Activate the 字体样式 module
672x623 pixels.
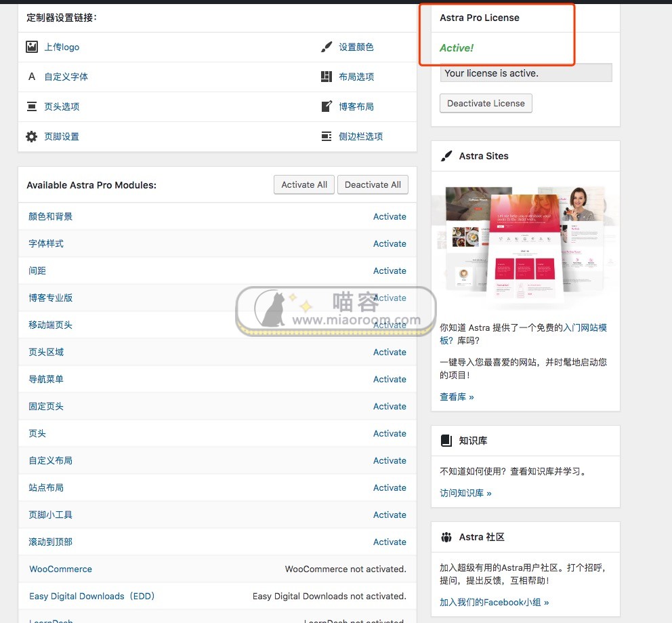tap(390, 243)
